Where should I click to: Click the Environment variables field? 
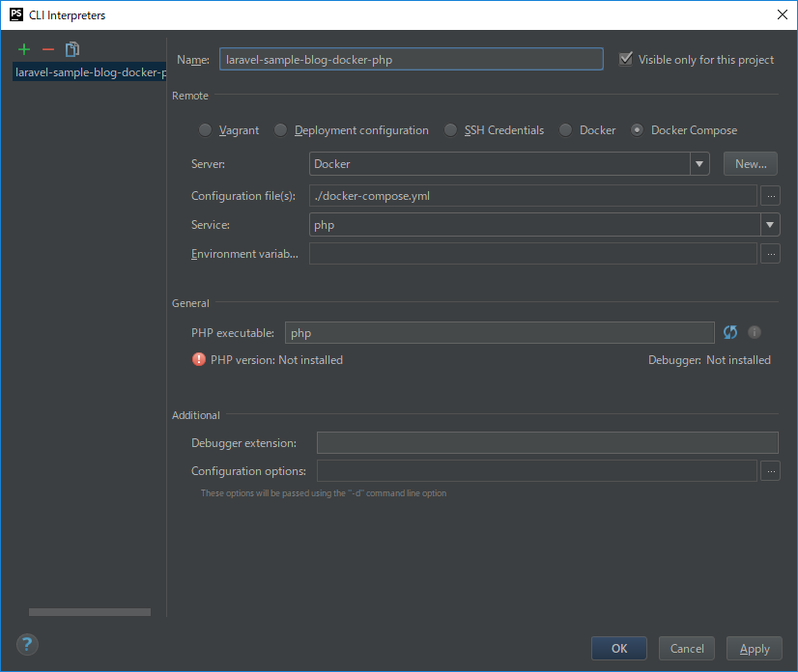(x=533, y=253)
